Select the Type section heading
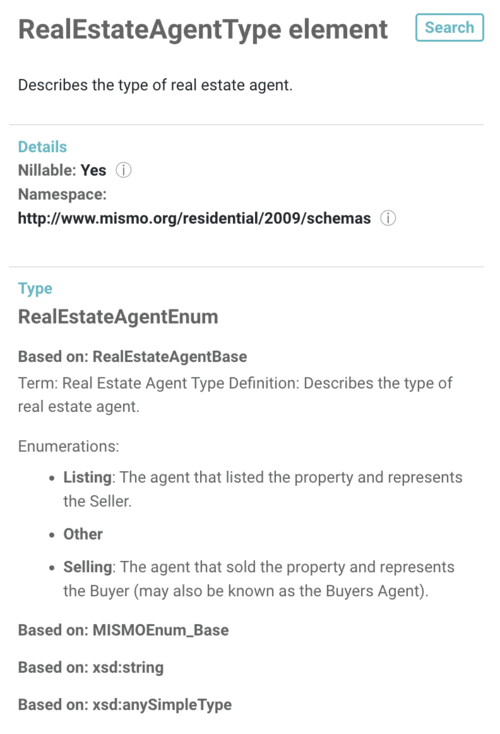500x734 pixels. [x=35, y=288]
